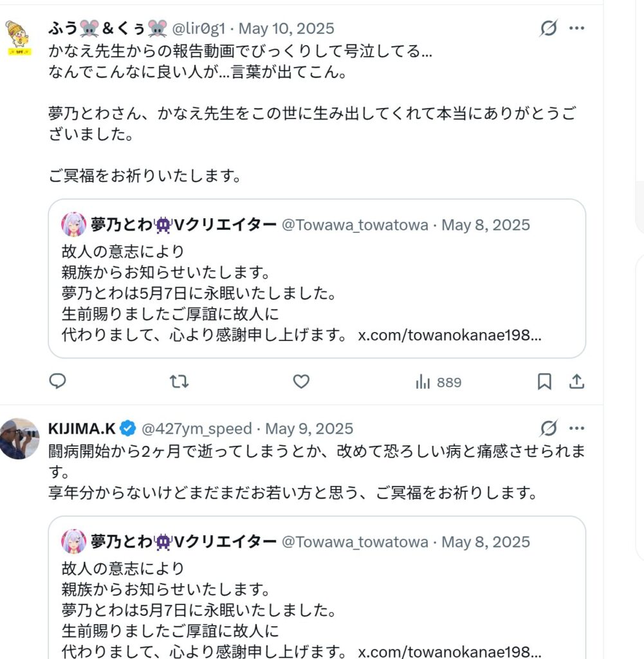Open Grok icon on KIJIMA.K's tweet
The height and width of the screenshot is (659, 644).
[x=548, y=428]
